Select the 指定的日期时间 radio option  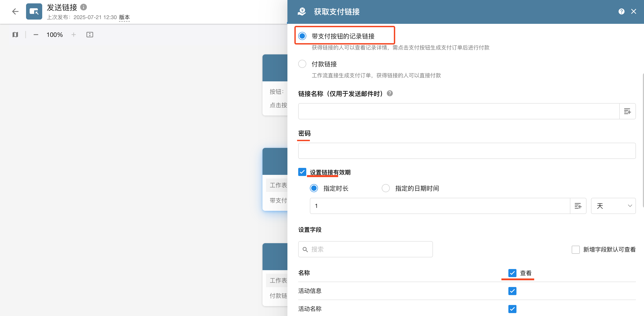(x=386, y=188)
